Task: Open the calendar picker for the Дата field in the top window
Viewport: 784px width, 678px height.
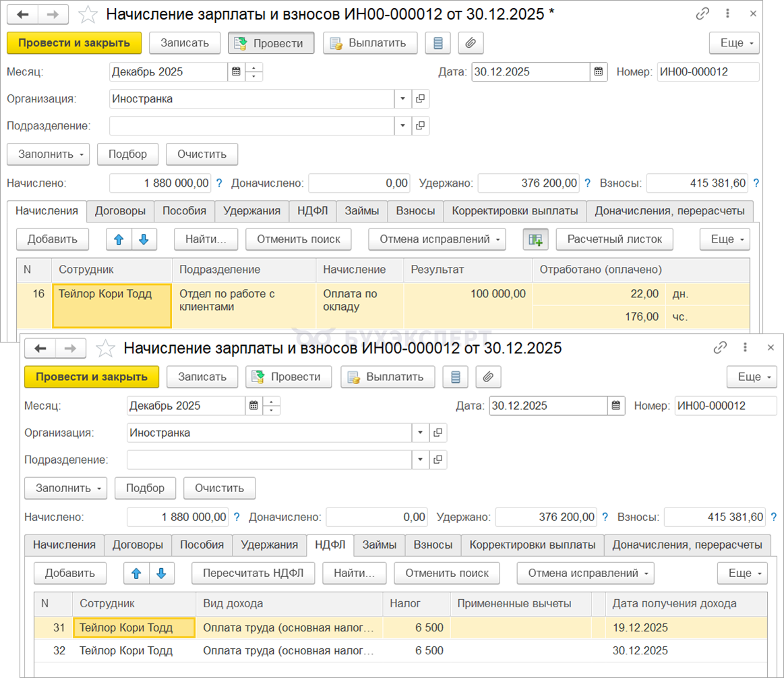Action: point(599,72)
